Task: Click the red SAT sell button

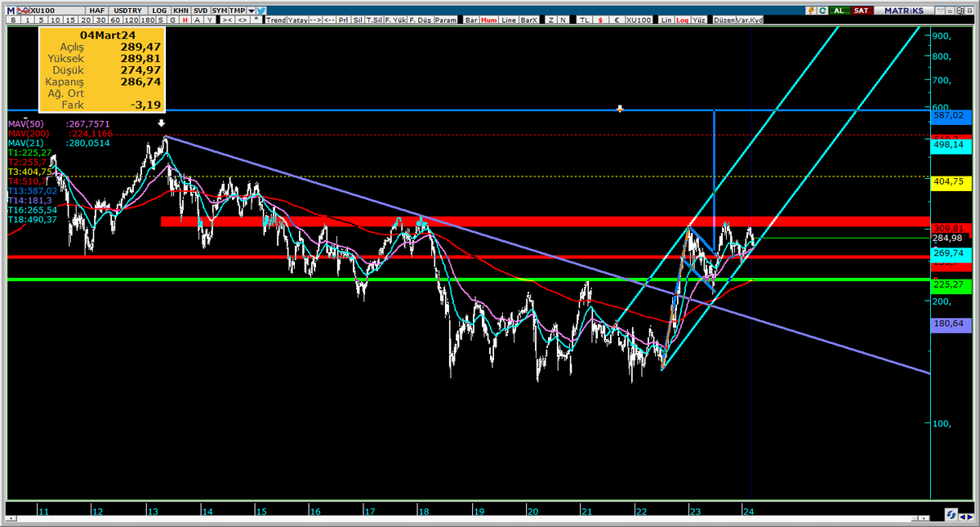Action: (x=862, y=11)
